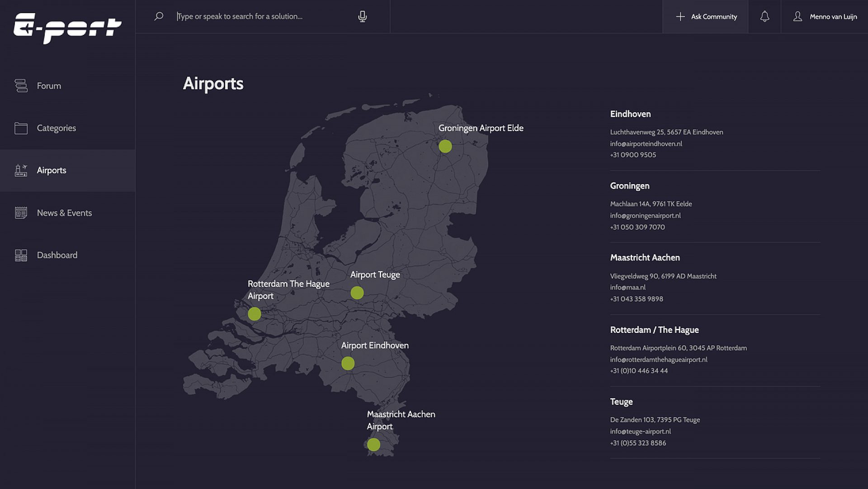Click the search input field
Screen dimensions: 868x489
coord(261,16)
